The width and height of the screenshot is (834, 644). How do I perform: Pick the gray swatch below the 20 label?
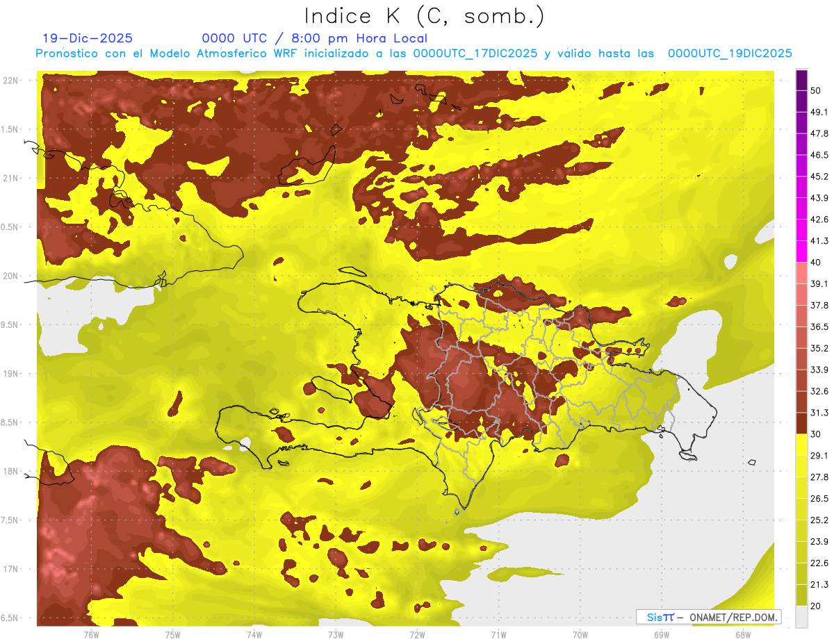coord(802,617)
